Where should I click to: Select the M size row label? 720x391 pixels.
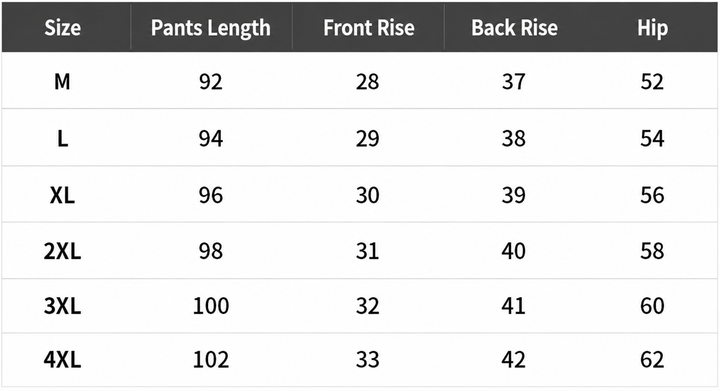pos(62,82)
